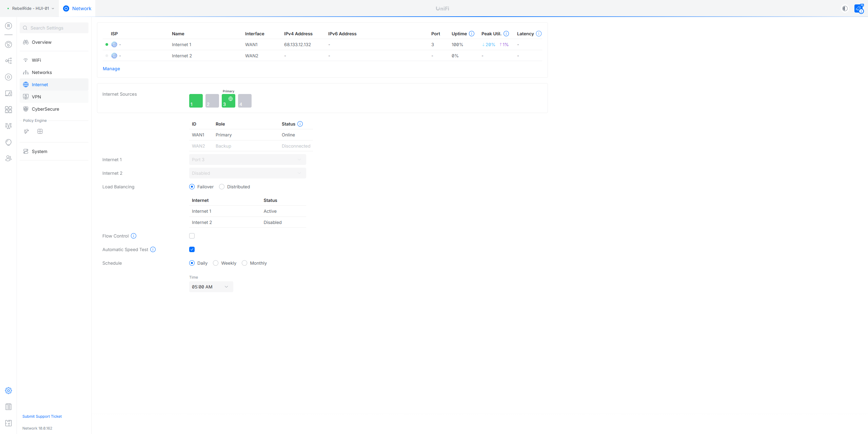
Task: Uncheck Automatic Speed Test checkbox
Action: (192, 249)
